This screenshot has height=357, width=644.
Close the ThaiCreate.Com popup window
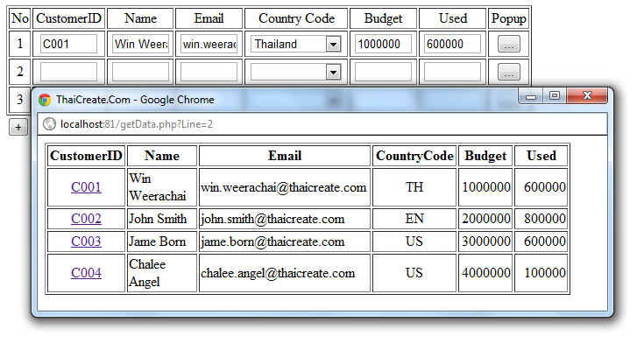(587, 96)
